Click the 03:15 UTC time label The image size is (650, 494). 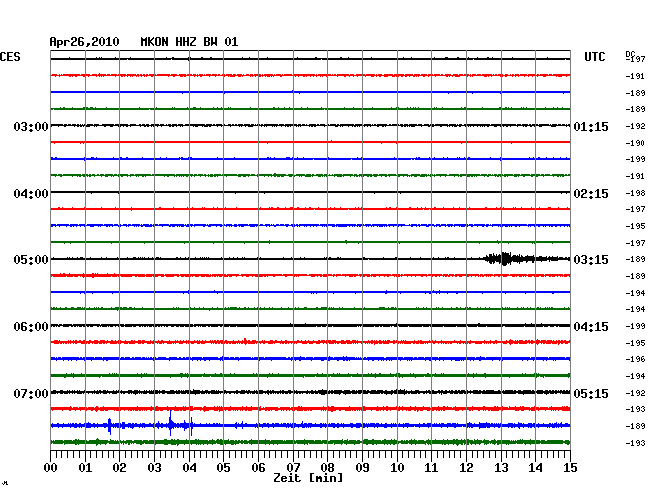pos(591,260)
